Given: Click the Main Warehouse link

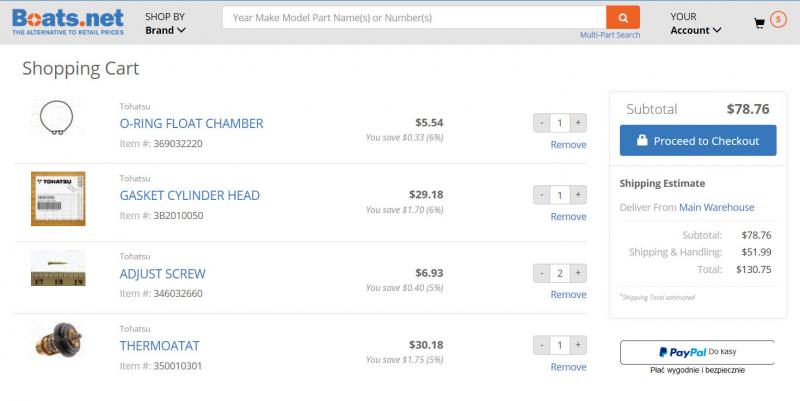Looking at the screenshot, I should (717, 208).
